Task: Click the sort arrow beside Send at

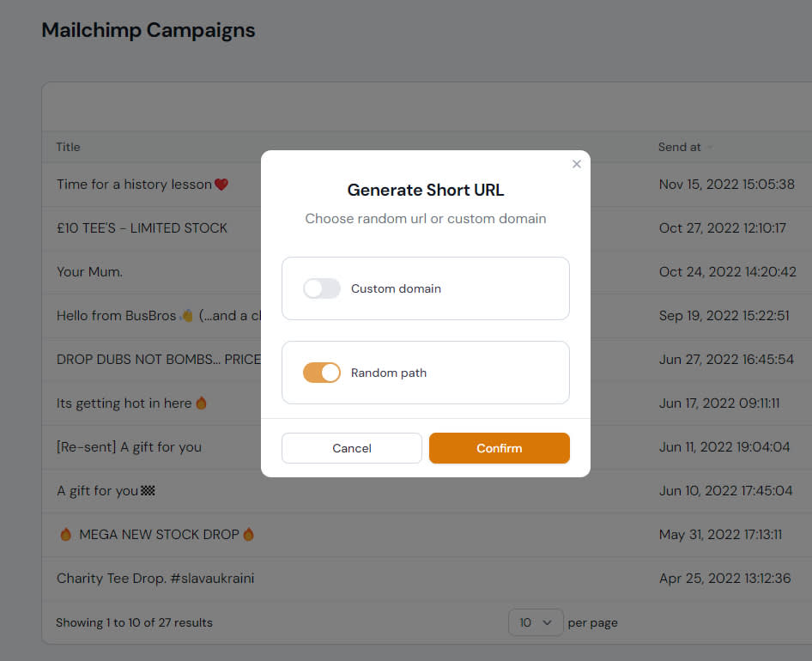Action: (710, 148)
